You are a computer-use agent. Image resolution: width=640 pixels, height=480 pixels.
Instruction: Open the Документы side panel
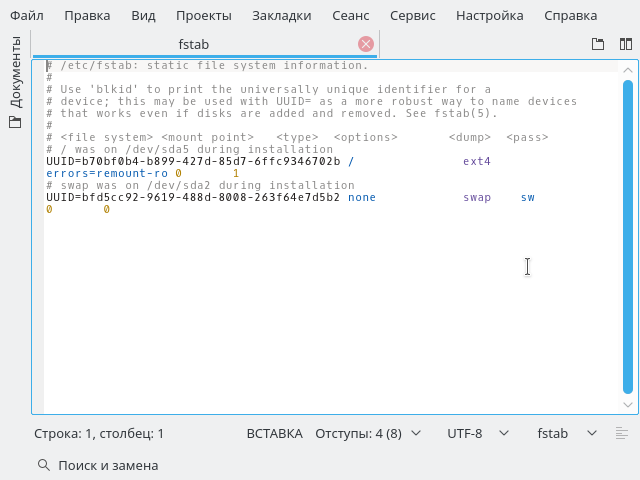coord(16,82)
